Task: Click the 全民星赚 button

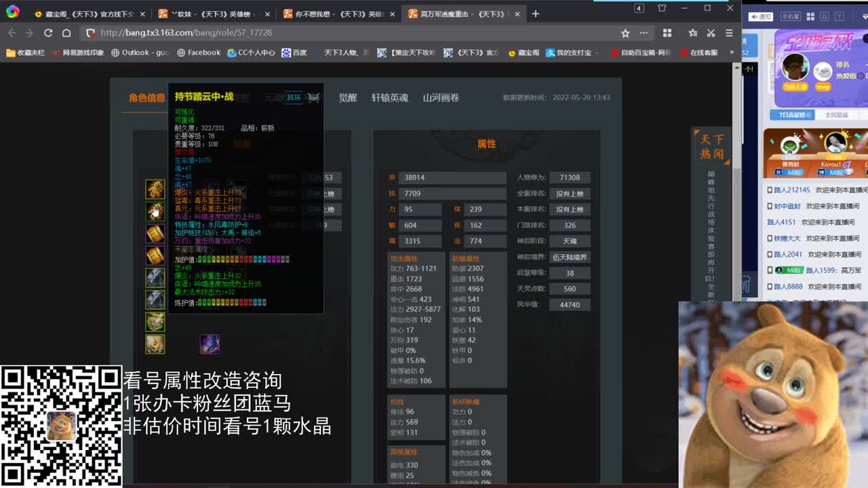Action: pos(836,115)
